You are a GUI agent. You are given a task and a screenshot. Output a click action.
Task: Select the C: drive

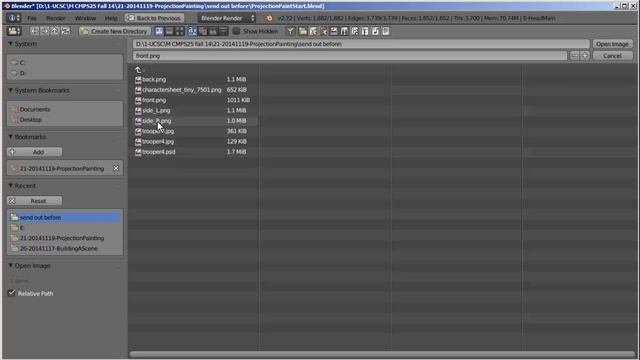[64, 63]
